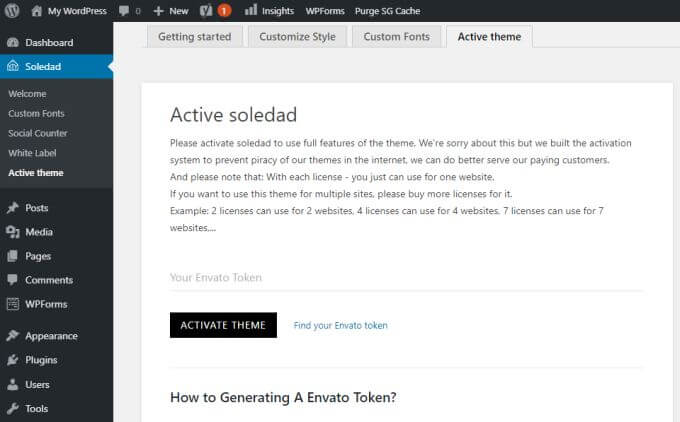Open Media library icon in sidebar
680x422 pixels.
pyautogui.click(x=12, y=232)
